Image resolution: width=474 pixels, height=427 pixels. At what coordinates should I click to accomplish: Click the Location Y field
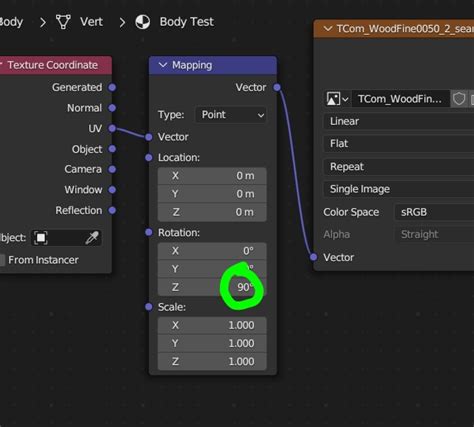pos(212,194)
